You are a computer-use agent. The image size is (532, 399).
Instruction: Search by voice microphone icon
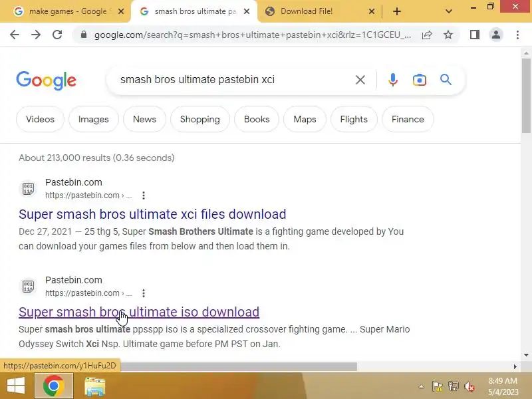pyautogui.click(x=393, y=80)
